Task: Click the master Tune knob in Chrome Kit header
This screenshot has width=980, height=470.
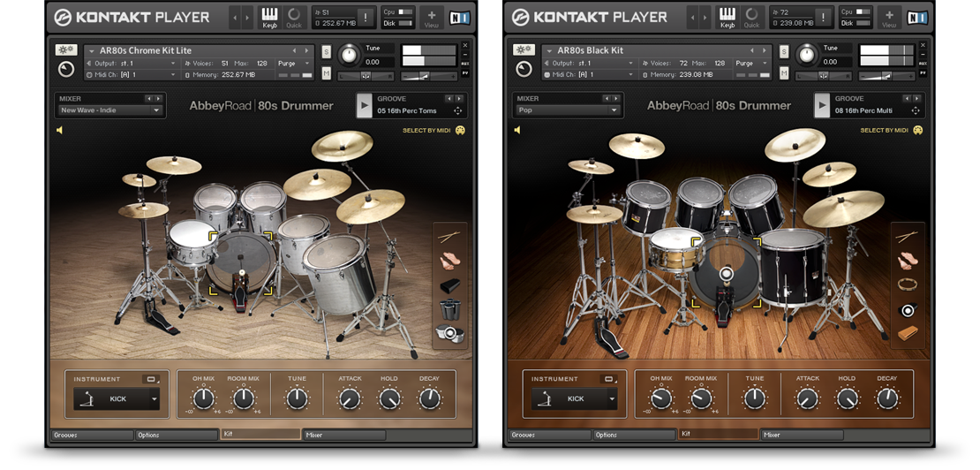Action: point(350,56)
